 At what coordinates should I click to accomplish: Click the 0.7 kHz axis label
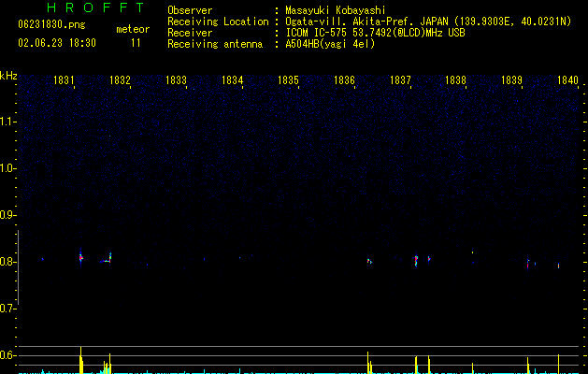tap(7, 309)
